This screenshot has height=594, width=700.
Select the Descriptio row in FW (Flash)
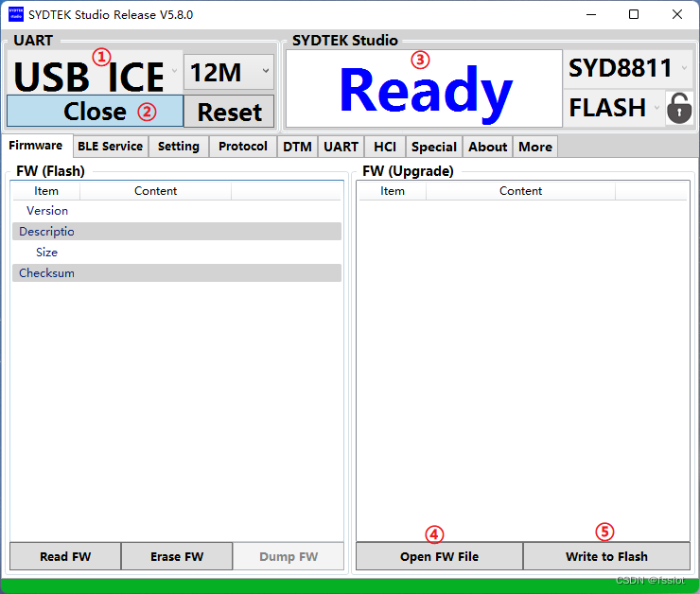[x=177, y=231]
